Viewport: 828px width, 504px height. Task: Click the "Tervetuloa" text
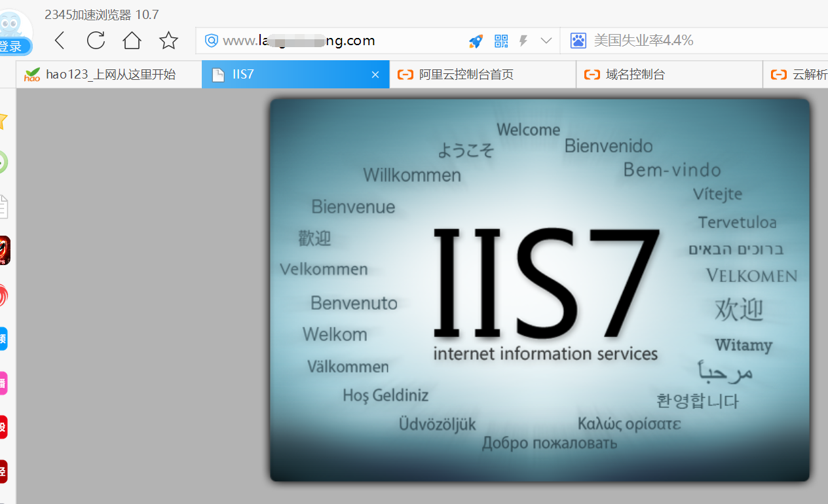737,223
